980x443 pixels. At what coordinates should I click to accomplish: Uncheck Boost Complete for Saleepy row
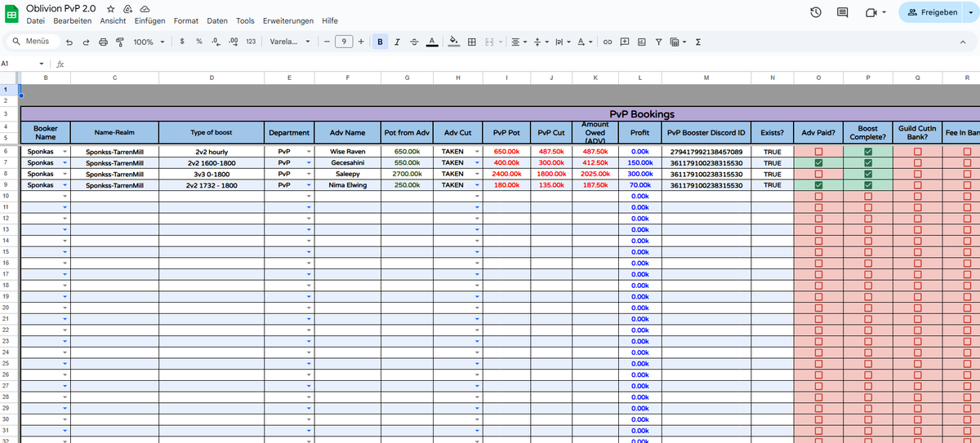(x=868, y=174)
